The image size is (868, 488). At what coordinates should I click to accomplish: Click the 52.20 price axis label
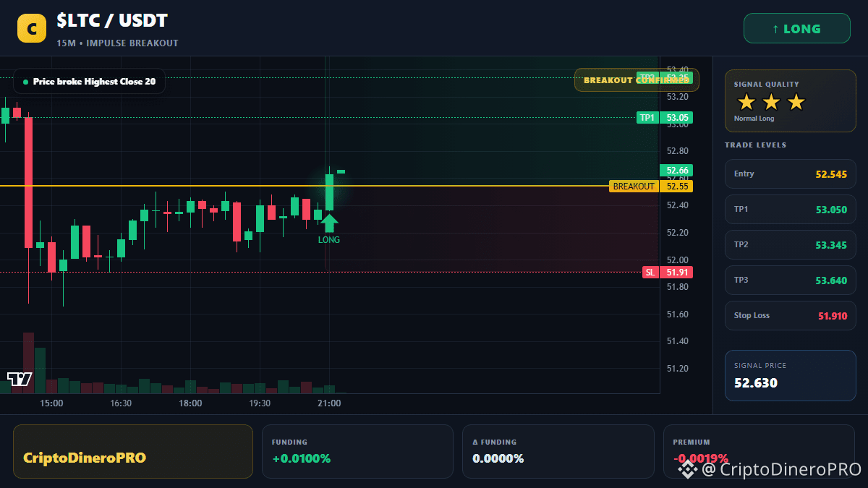tap(677, 233)
